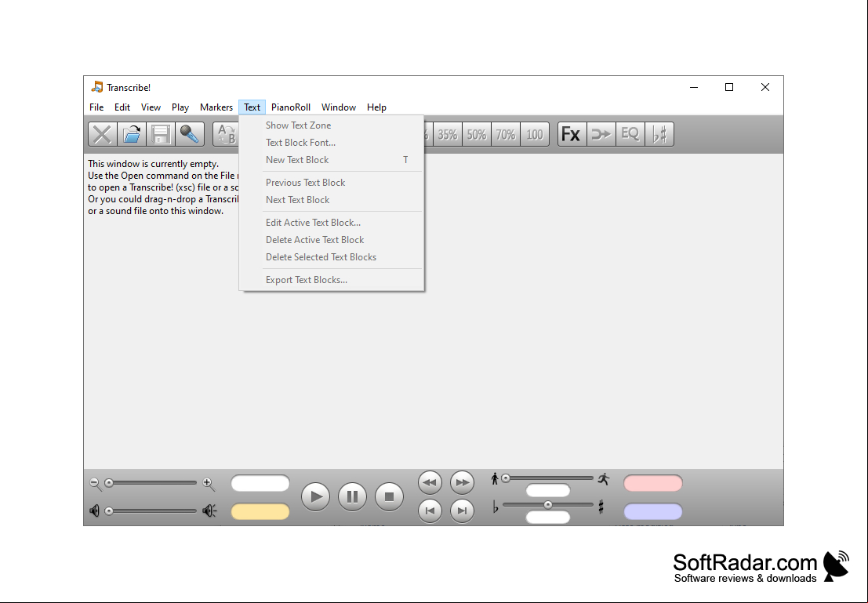Image resolution: width=868 pixels, height=603 pixels.
Task: Click the floppy disk save icon
Action: pyautogui.click(x=161, y=135)
